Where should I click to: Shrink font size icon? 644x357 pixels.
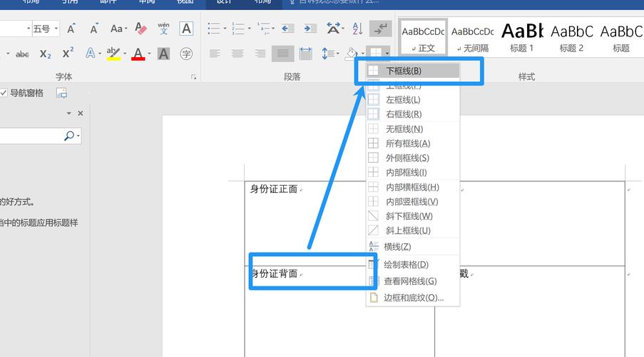[93, 29]
